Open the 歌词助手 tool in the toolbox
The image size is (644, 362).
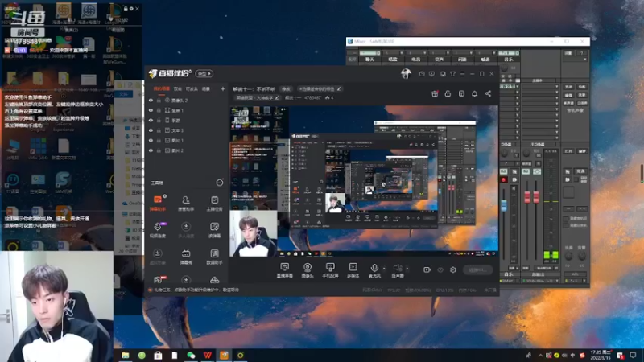(x=214, y=257)
